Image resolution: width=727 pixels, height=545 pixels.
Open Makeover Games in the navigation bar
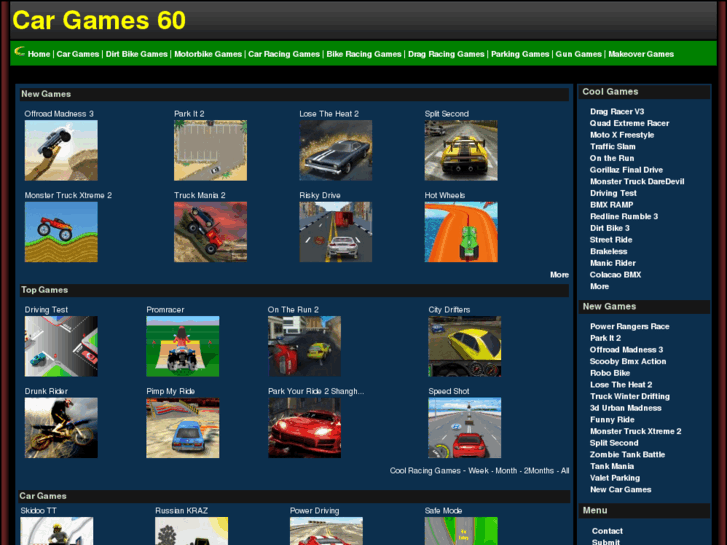tap(641, 54)
